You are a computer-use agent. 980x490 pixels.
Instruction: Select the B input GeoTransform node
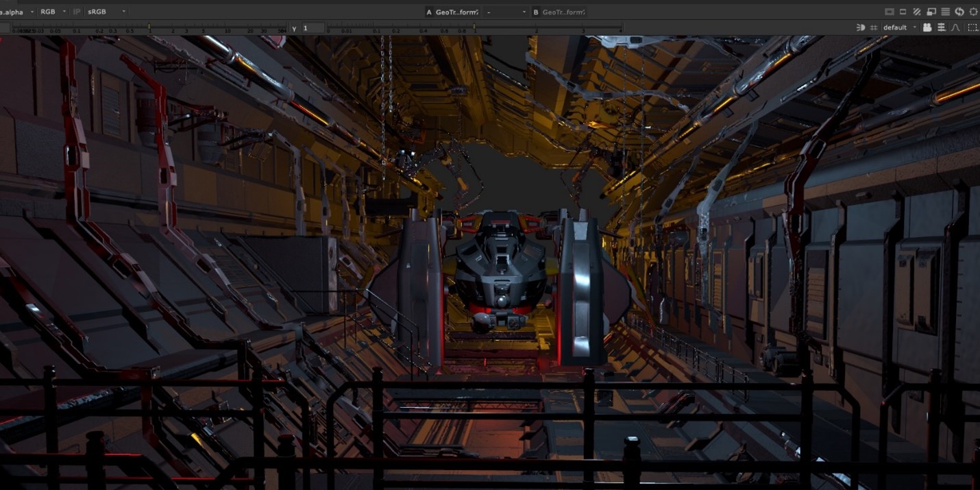[x=563, y=12]
